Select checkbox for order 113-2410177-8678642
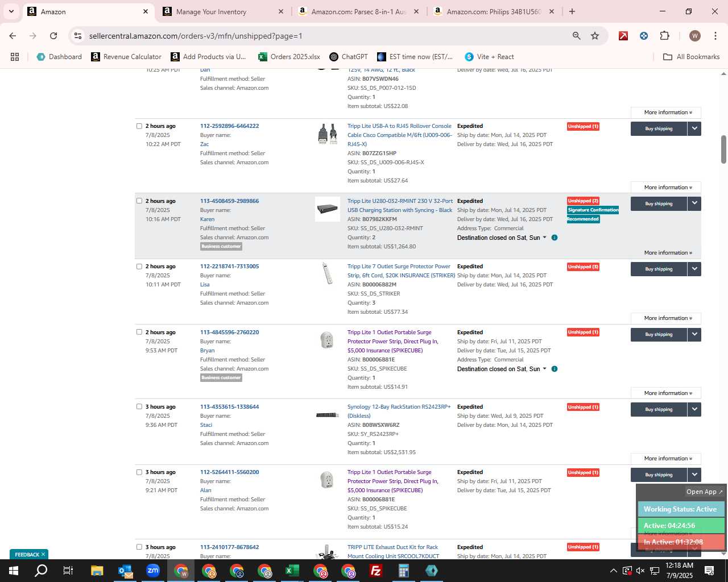Viewport: 728px width, 582px height. pos(139,547)
